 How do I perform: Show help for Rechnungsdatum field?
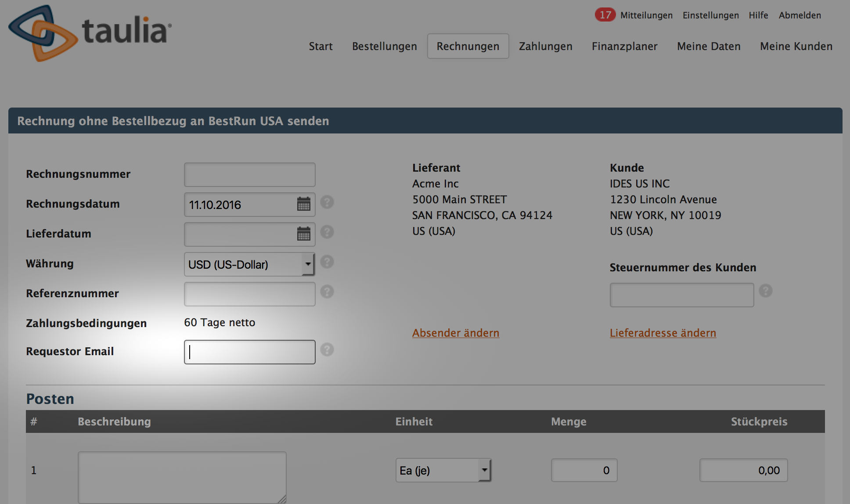327,202
